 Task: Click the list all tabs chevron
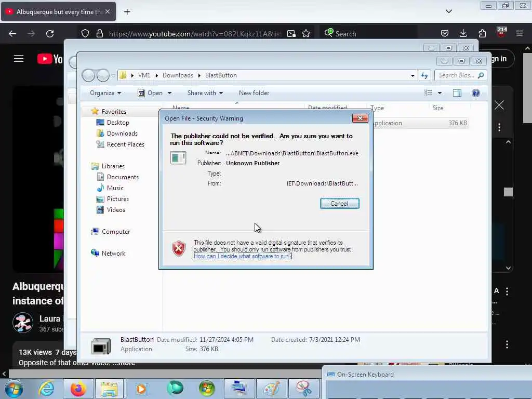coord(448,11)
